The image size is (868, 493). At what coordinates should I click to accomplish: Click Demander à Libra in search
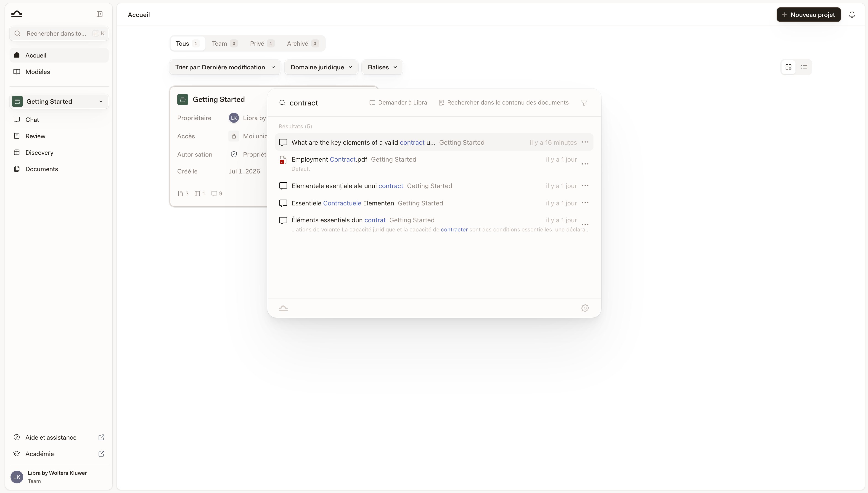tap(398, 103)
